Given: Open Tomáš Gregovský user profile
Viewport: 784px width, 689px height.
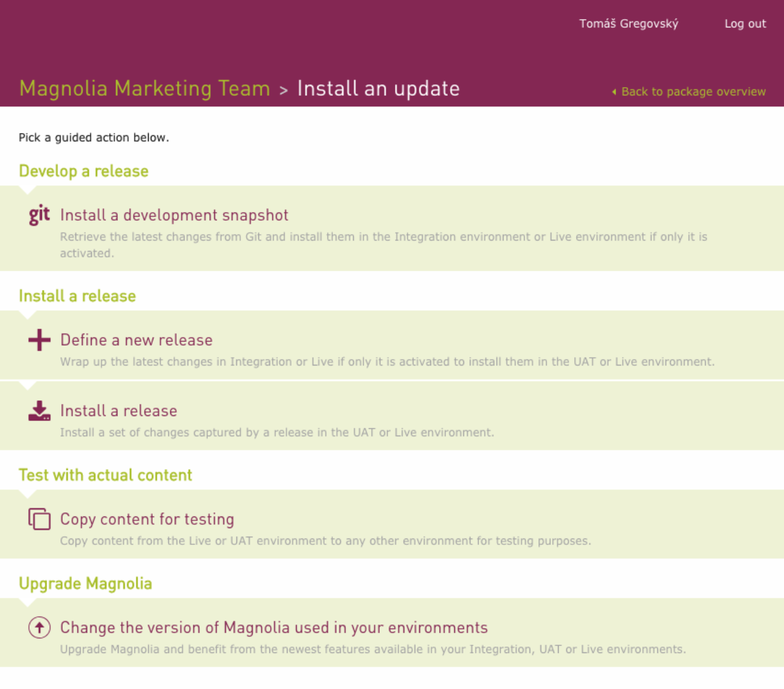Looking at the screenshot, I should 628,24.
